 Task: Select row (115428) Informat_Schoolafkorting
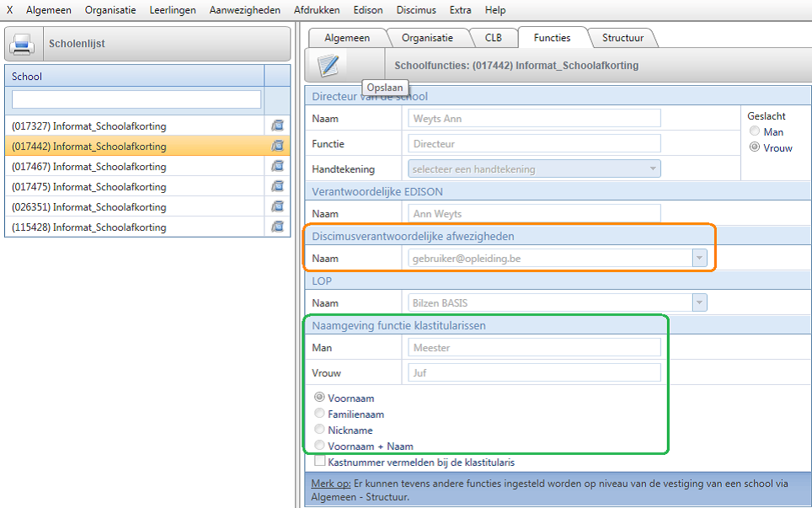coord(135,227)
